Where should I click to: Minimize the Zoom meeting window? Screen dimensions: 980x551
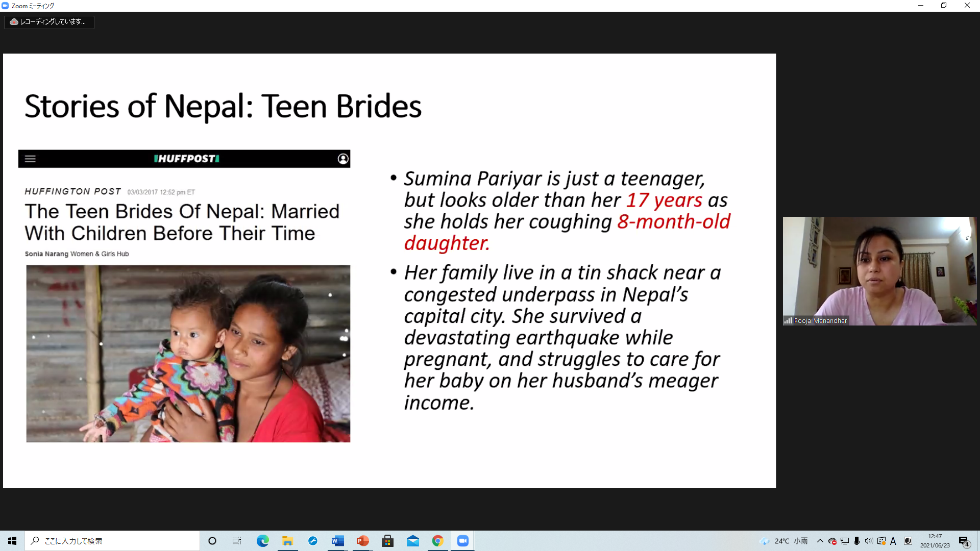921,6
